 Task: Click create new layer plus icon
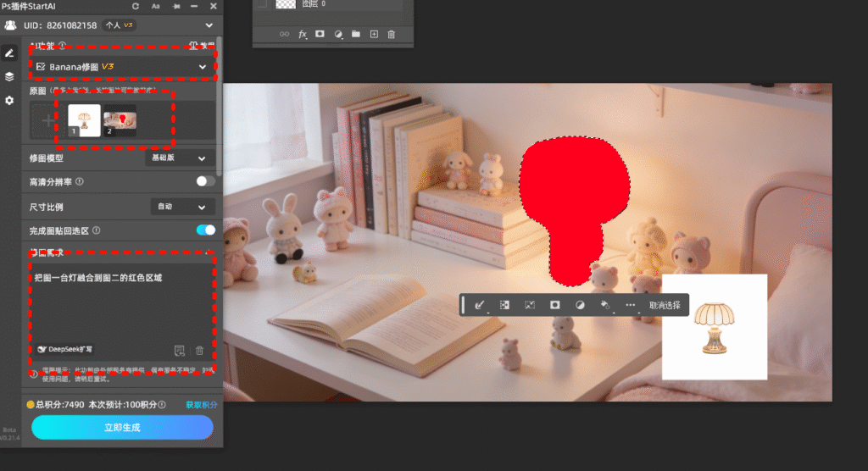point(373,34)
